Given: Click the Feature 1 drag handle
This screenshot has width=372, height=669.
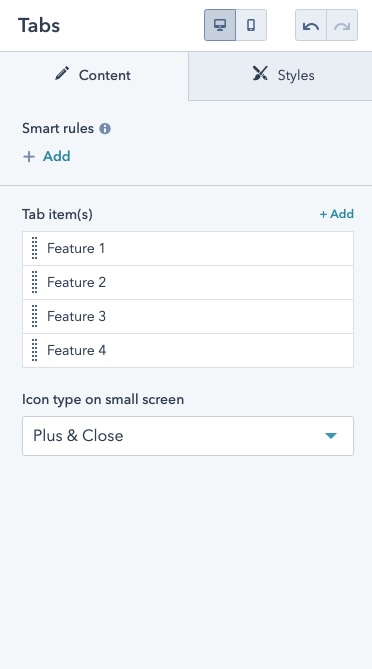Looking at the screenshot, I should pos(35,248).
